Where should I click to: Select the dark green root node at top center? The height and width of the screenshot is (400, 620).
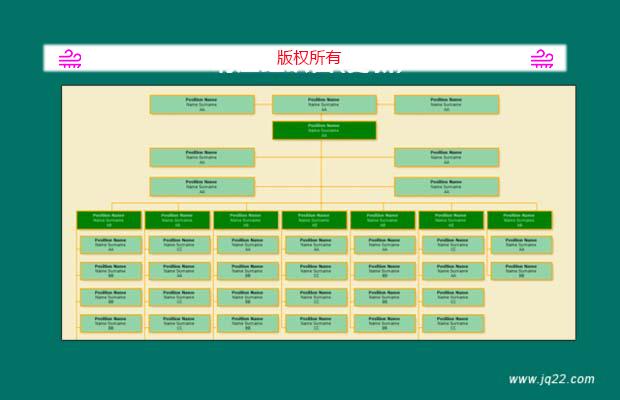coord(324,130)
